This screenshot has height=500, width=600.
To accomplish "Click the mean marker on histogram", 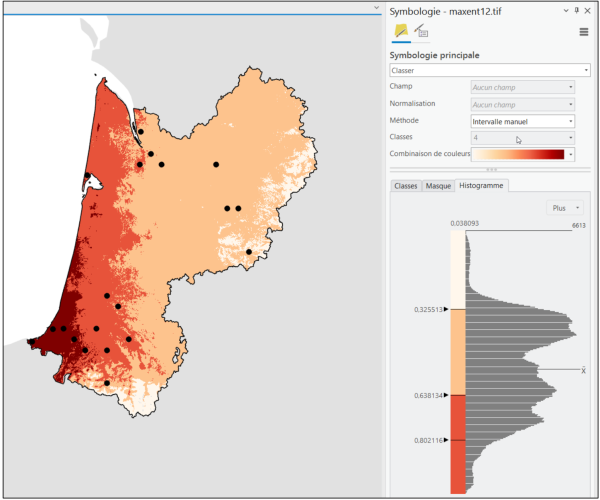I will pyautogui.click(x=583, y=370).
